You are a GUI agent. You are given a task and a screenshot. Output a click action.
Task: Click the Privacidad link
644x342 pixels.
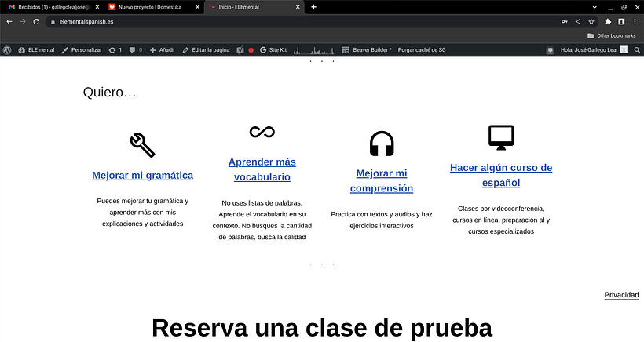point(621,295)
